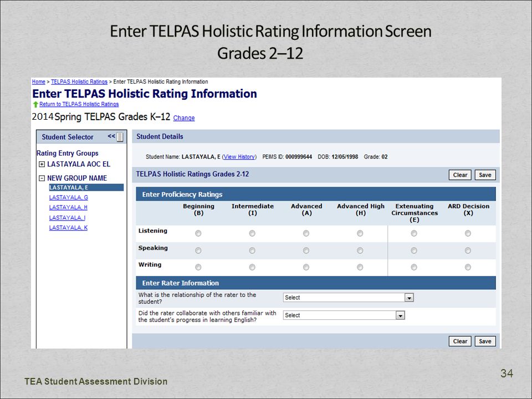Screen dimensions: 532x399
Task: Click the ARD Decision (X) column header
Action: coord(469,209)
